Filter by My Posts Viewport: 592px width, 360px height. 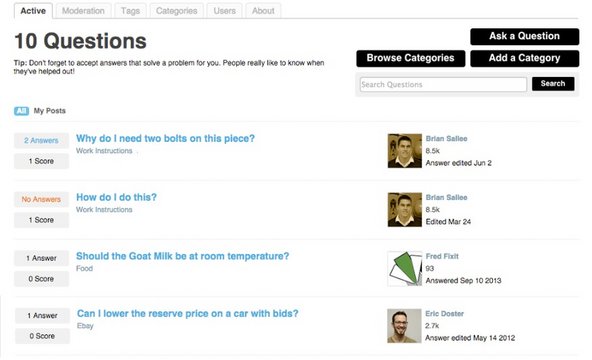point(49,111)
